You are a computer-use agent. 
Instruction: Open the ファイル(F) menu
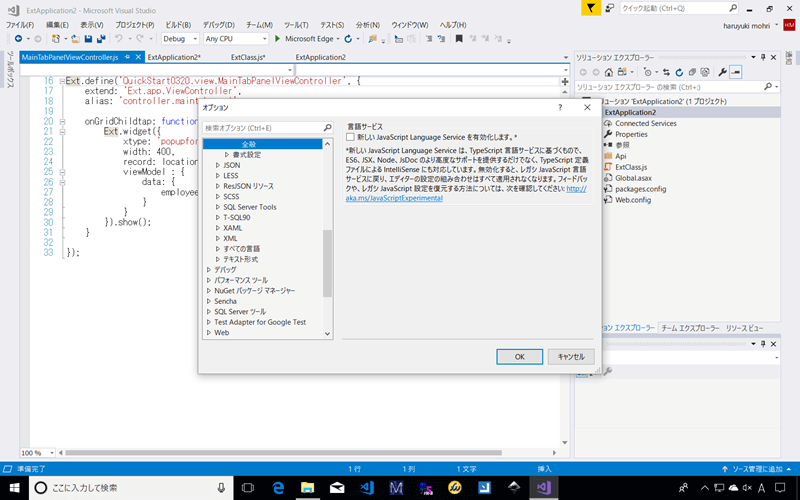20,24
